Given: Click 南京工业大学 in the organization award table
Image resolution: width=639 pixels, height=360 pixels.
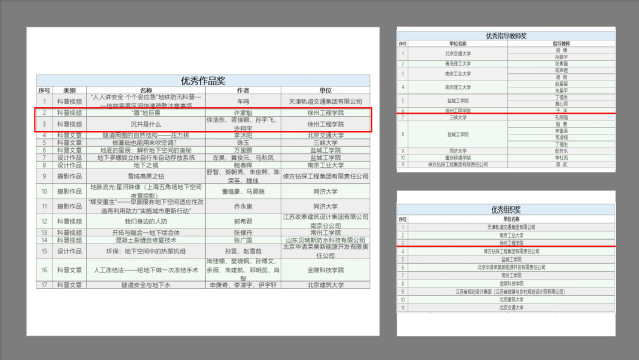Looking at the screenshot, I should 511,235.
